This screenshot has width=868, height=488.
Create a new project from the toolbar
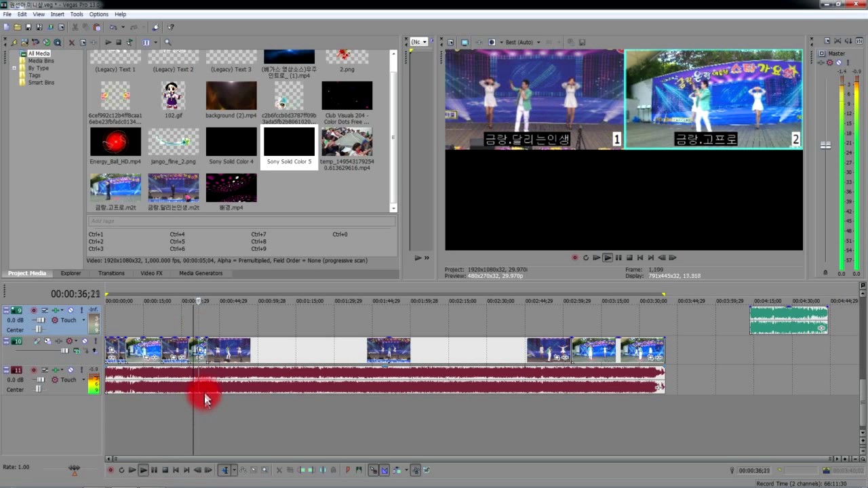[x=7, y=27]
